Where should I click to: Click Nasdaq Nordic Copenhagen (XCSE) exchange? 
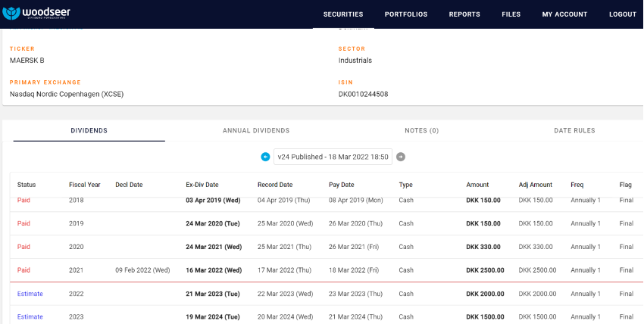[67, 94]
